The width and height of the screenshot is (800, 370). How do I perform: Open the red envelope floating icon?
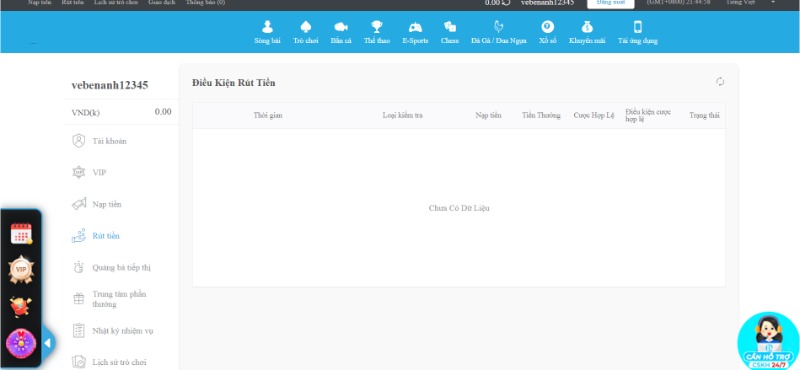click(x=21, y=307)
